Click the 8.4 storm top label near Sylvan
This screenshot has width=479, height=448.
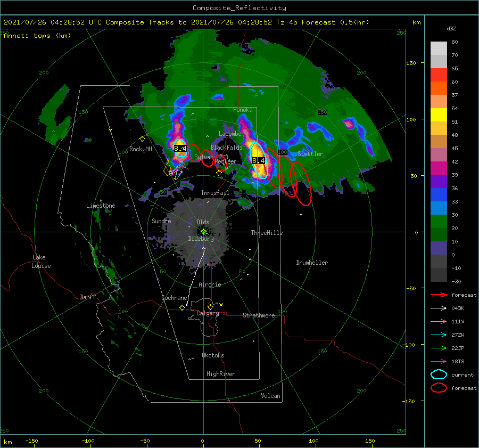[x=180, y=149]
